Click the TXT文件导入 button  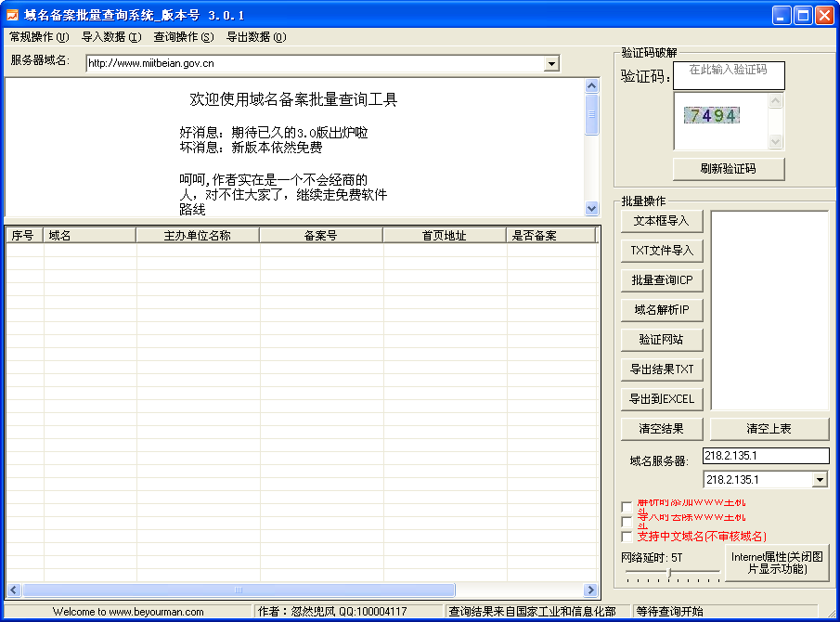coord(663,251)
